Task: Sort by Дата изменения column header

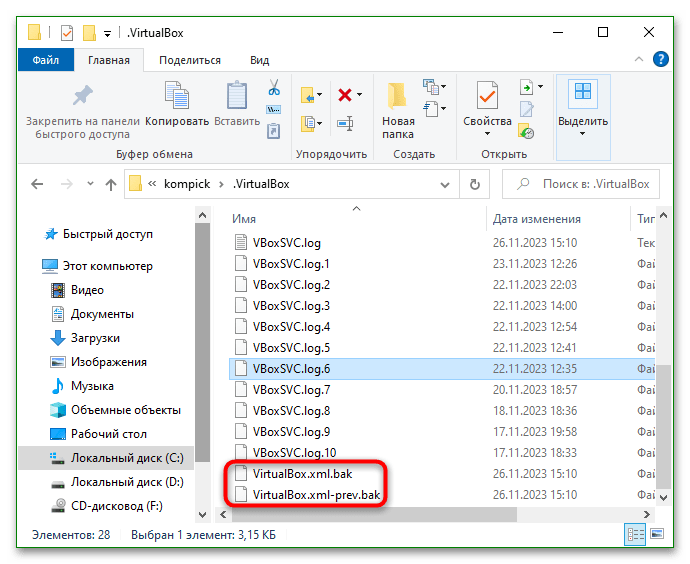Action: pyautogui.click(x=536, y=219)
